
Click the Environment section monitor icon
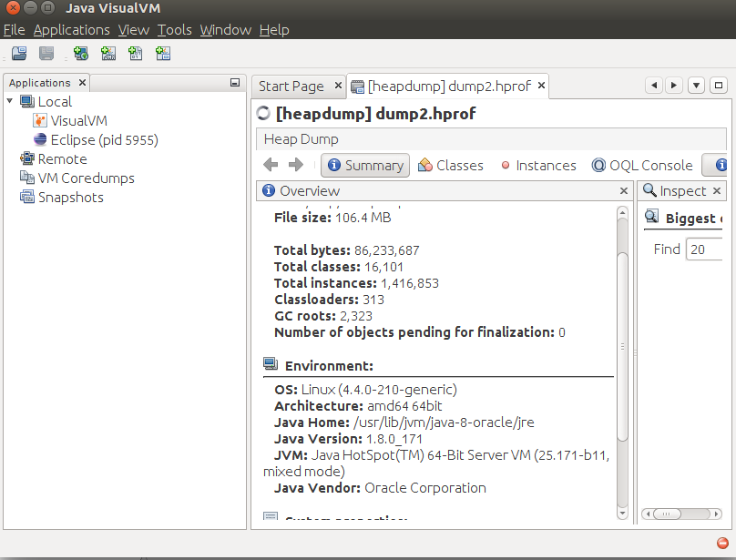271,364
